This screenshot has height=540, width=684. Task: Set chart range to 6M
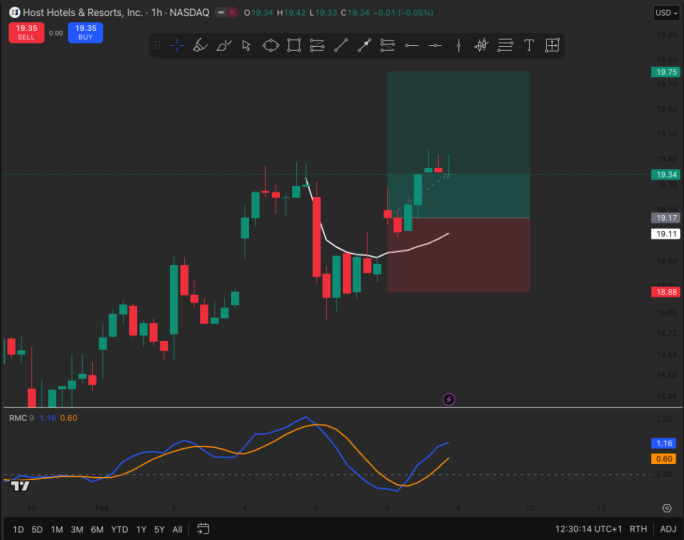97,530
